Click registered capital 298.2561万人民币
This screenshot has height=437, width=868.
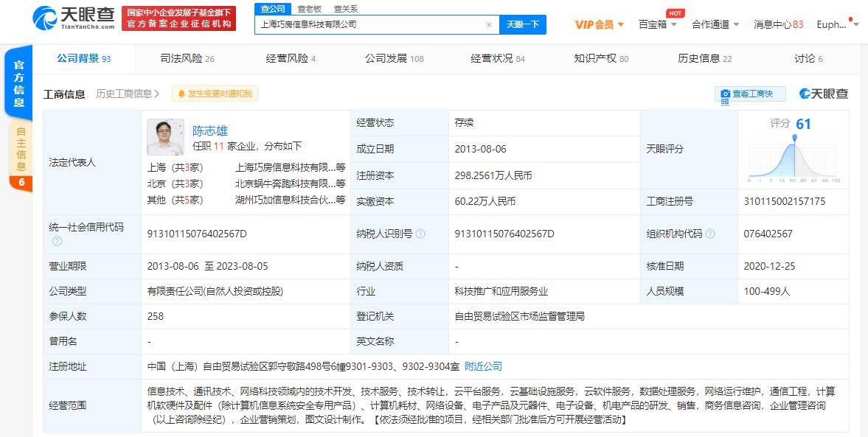pyautogui.click(x=493, y=176)
